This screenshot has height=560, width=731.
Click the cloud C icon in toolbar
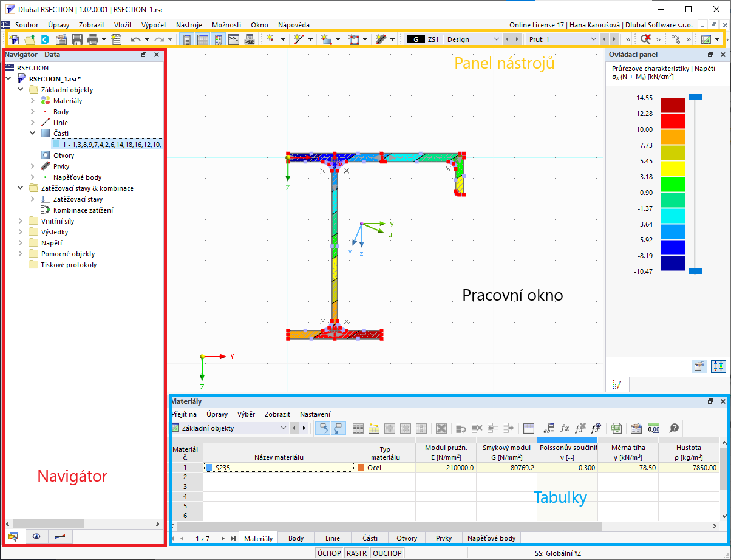46,39
